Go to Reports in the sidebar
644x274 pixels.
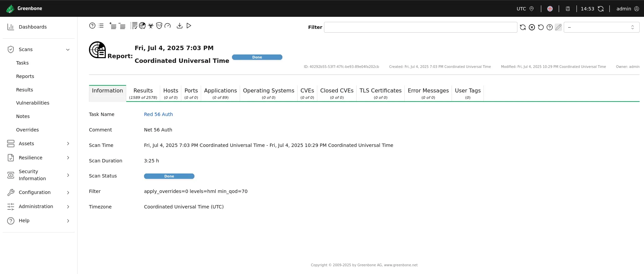[x=25, y=76]
